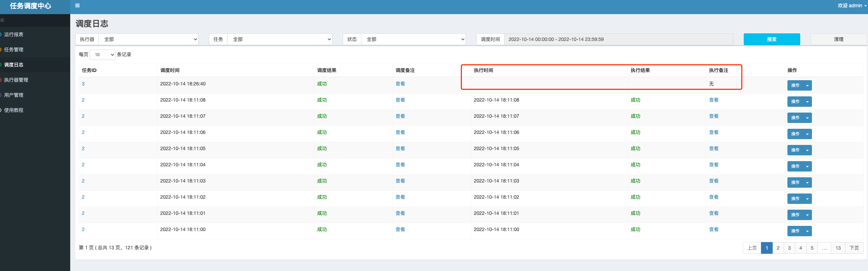Open task ID 3 link in first row
Image resolution: width=868 pixels, height=271 pixels.
pyautogui.click(x=83, y=84)
